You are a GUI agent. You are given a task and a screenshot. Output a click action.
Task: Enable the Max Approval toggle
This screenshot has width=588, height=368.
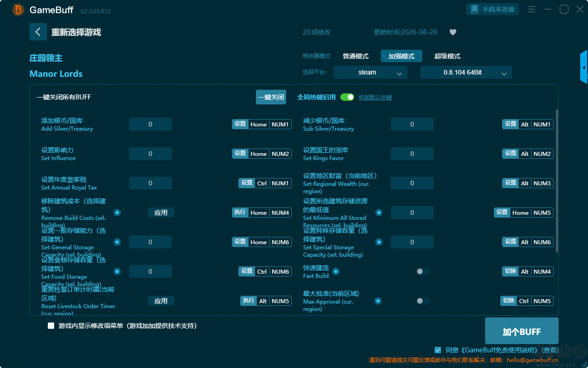tap(423, 301)
